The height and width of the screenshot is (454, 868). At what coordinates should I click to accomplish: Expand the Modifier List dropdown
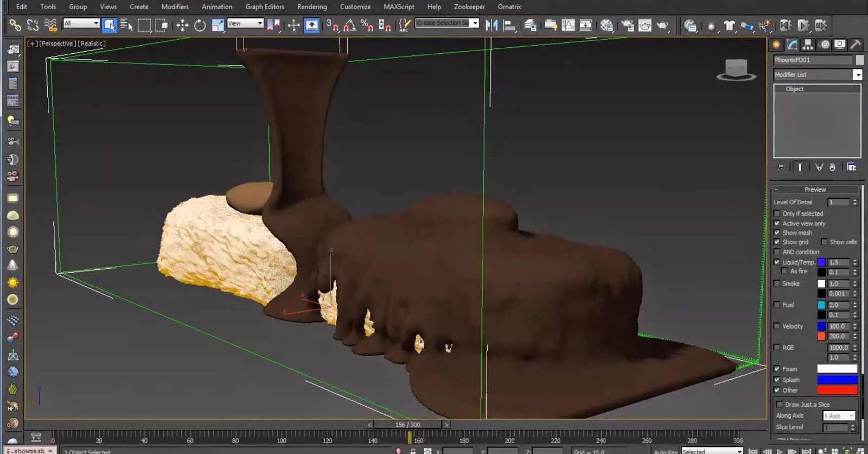857,75
